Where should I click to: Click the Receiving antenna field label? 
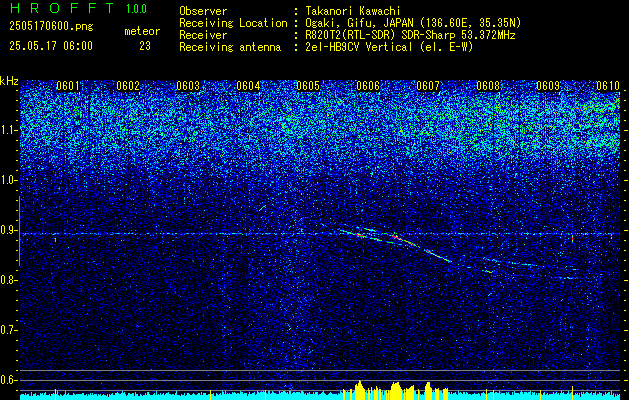point(230,47)
